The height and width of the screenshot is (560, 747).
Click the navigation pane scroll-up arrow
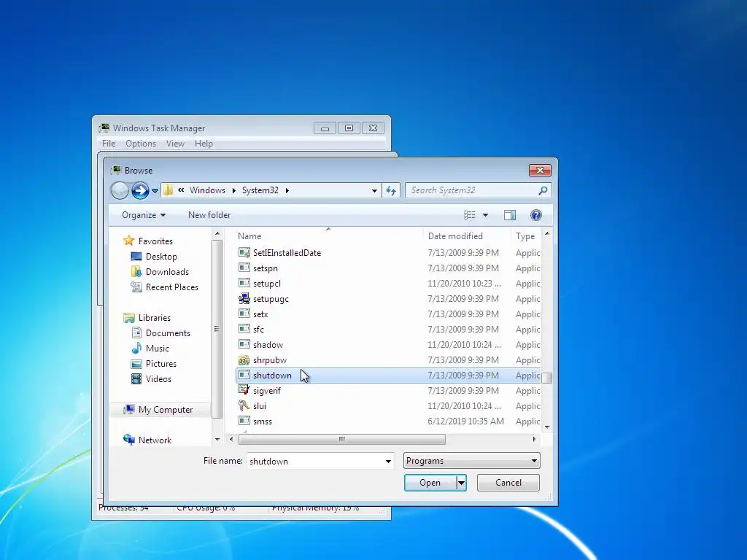[x=217, y=234]
